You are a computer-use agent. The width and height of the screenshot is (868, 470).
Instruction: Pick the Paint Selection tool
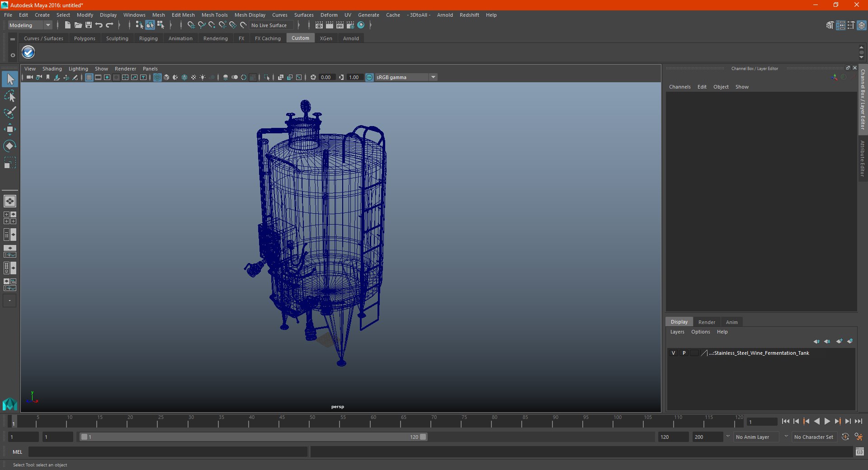point(9,113)
